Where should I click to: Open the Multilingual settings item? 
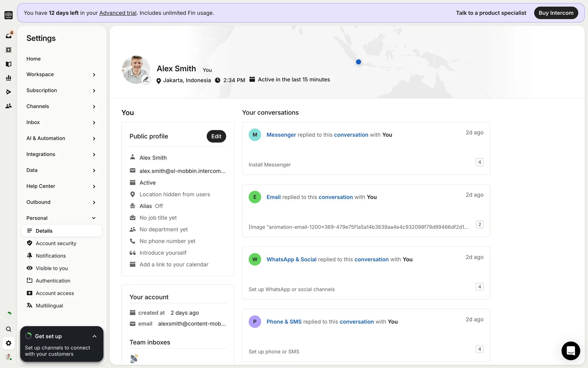point(49,306)
